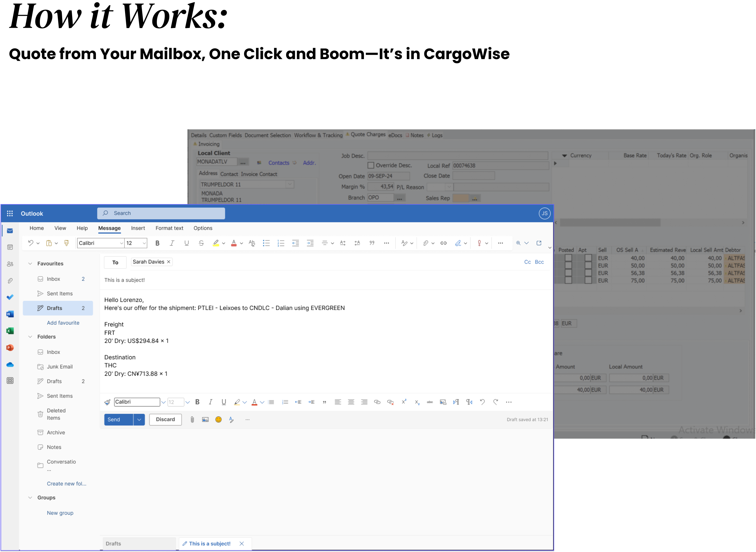The height and width of the screenshot is (552, 756).
Task: Switch to the Insert ribbon tab
Action: click(x=138, y=228)
